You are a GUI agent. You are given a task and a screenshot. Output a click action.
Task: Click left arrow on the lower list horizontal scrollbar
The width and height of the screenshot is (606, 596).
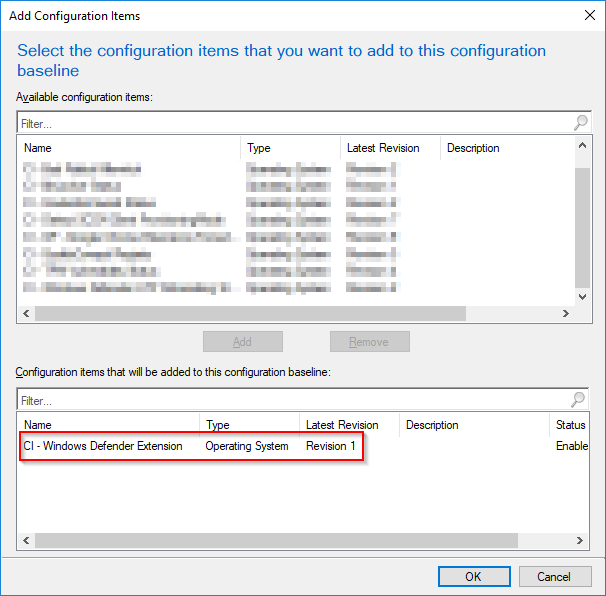(x=26, y=540)
